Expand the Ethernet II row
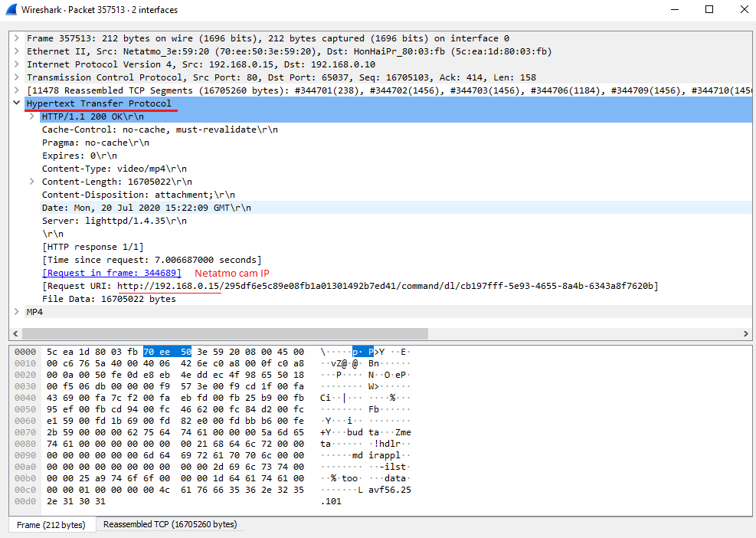The width and height of the screenshot is (756, 538). click(16, 51)
